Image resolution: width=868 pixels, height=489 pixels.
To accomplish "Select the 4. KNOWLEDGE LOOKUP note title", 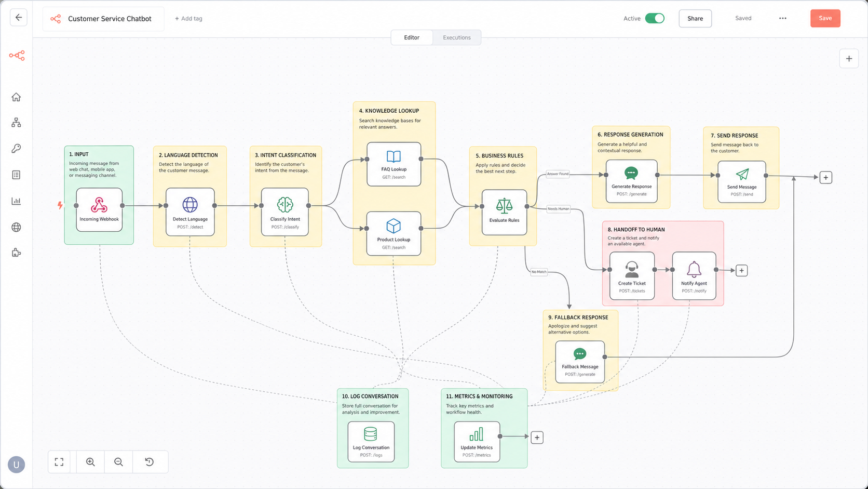I will tap(389, 111).
